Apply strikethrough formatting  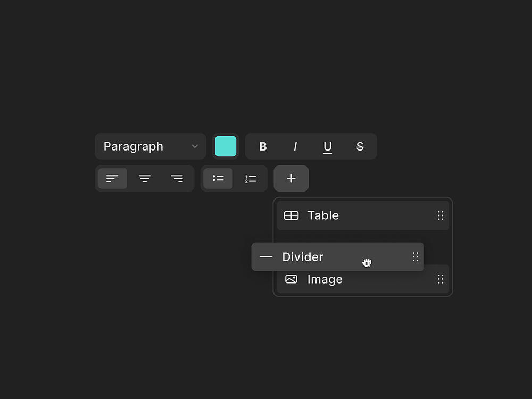point(360,146)
